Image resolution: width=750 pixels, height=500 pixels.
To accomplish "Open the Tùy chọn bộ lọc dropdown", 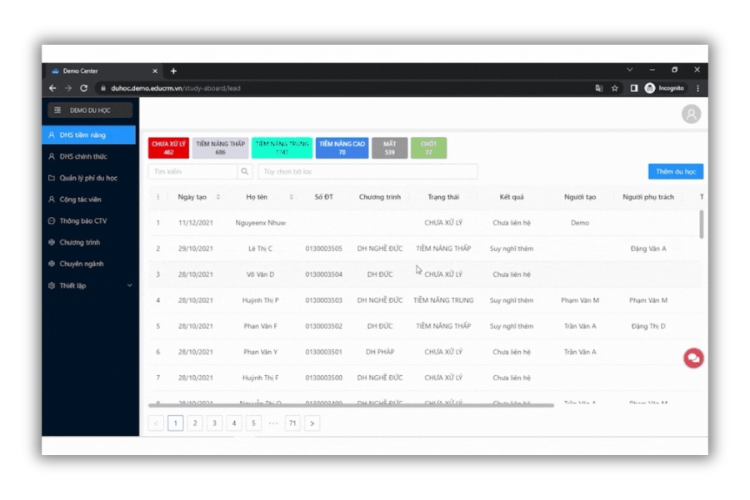I will tap(366, 172).
